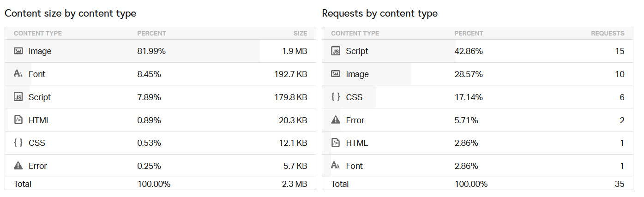Click the Image icon in content size table

[18, 51]
